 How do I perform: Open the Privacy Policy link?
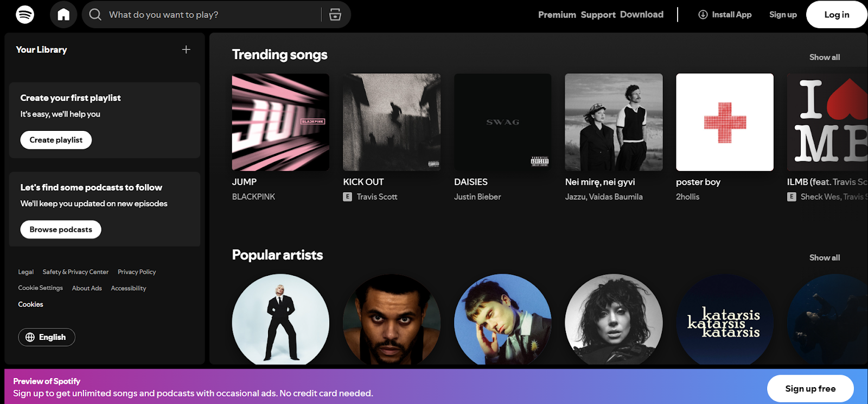[137, 272]
